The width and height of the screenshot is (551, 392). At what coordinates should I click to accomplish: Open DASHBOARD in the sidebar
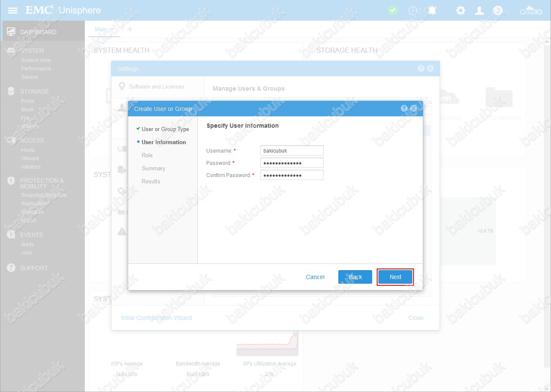pos(38,32)
